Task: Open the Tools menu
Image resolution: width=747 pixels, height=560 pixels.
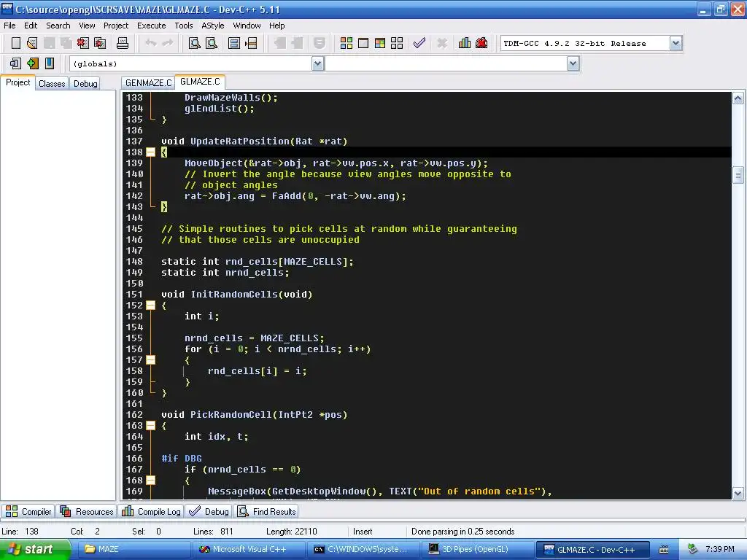Action: coord(183,26)
